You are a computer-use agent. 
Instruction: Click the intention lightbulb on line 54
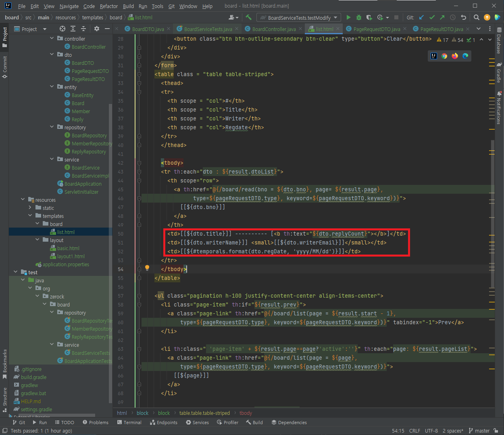point(147,268)
